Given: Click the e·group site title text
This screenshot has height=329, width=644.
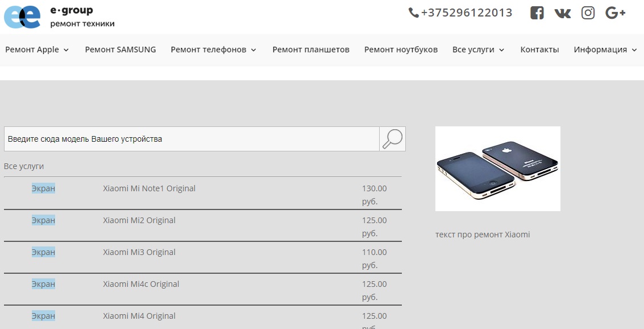Looking at the screenshot, I should (x=72, y=10).
